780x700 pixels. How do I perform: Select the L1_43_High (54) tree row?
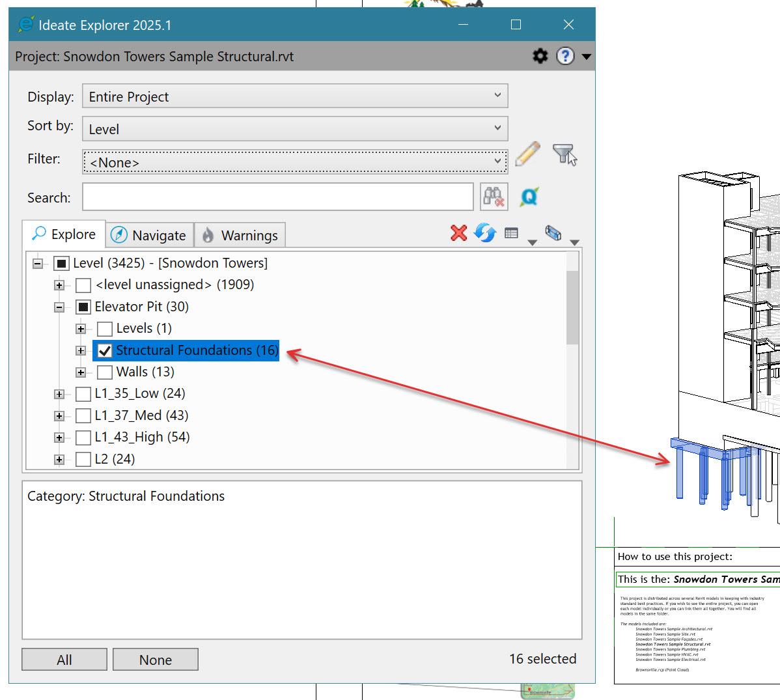pos(143,437)
